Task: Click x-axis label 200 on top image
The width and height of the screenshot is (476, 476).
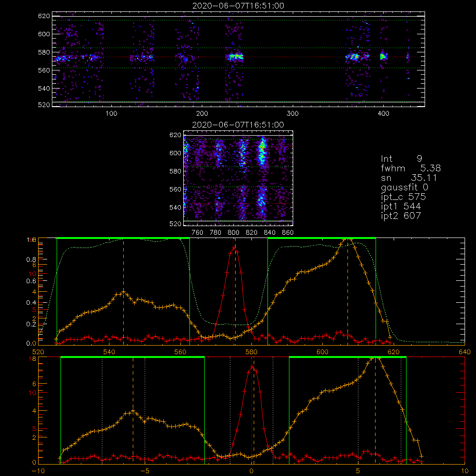Action: coord(202,114)
